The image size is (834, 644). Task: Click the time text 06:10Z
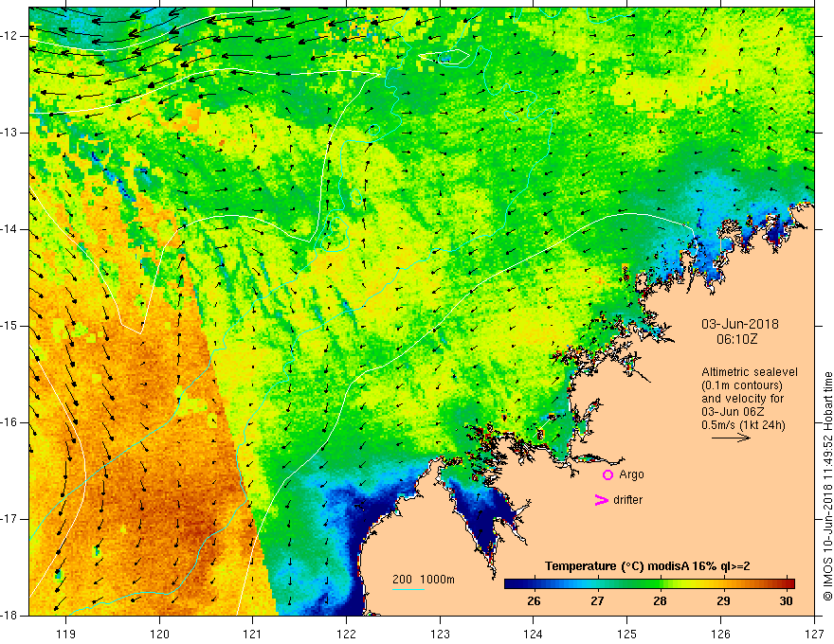[x=736, y=339]
